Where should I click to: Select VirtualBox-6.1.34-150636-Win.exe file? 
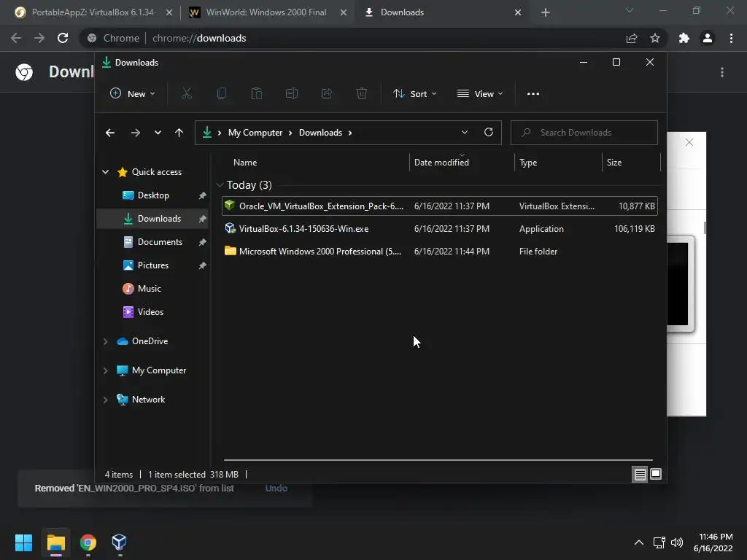(440, 229)
